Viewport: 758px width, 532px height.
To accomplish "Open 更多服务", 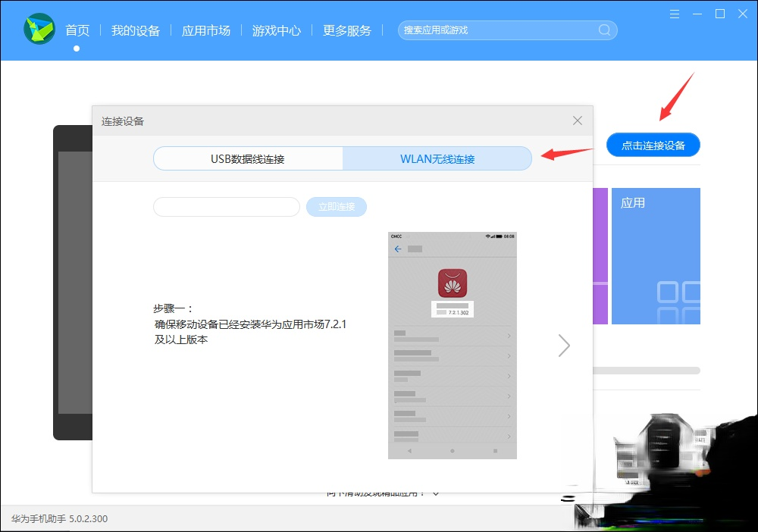I will 347,30.
